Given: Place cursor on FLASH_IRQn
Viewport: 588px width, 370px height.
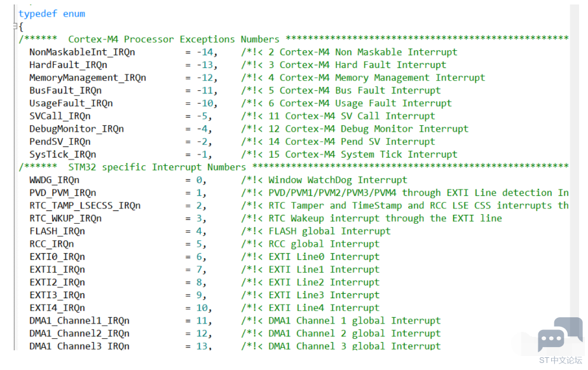Looking at the screenshot, I should click(57, 231).
